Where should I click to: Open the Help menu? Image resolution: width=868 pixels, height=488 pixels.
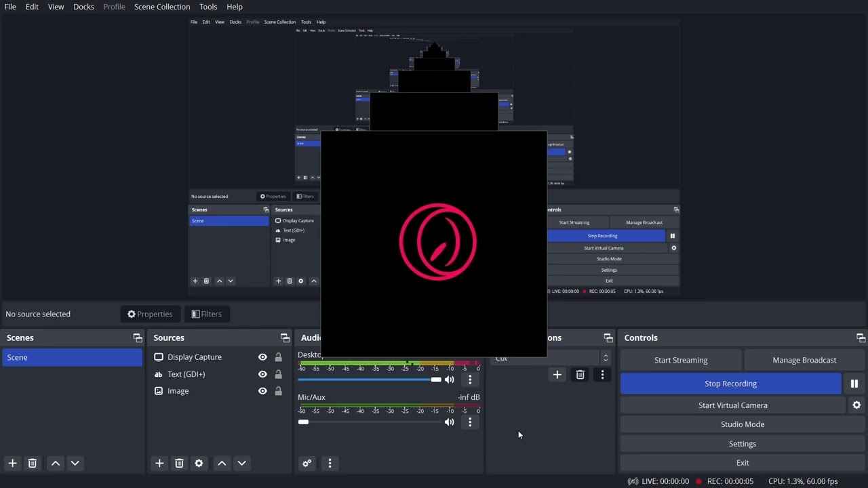point(235,7)
